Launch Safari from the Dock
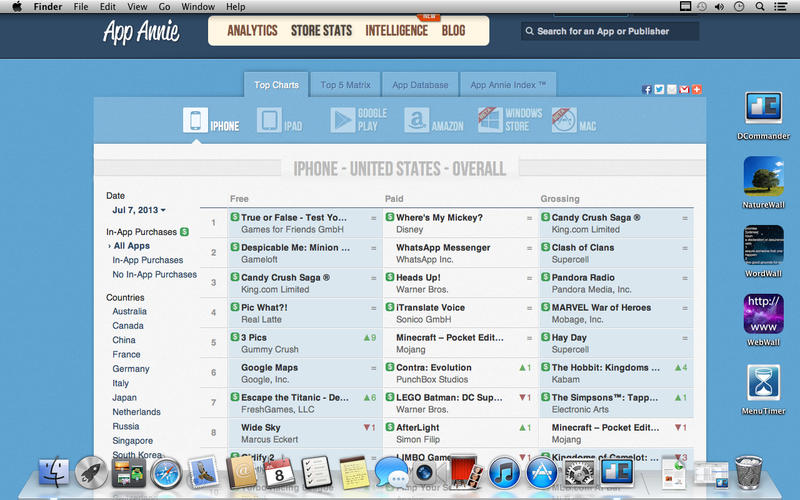This screenshot has width=800, height=500. (166, 473)
